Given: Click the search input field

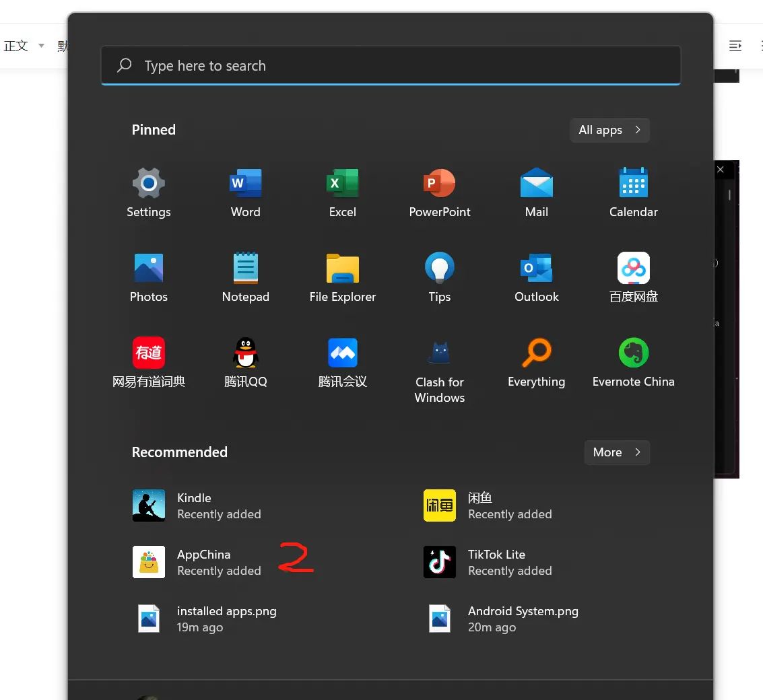Looking at the screenshot, I should click(x=391, y=65).
